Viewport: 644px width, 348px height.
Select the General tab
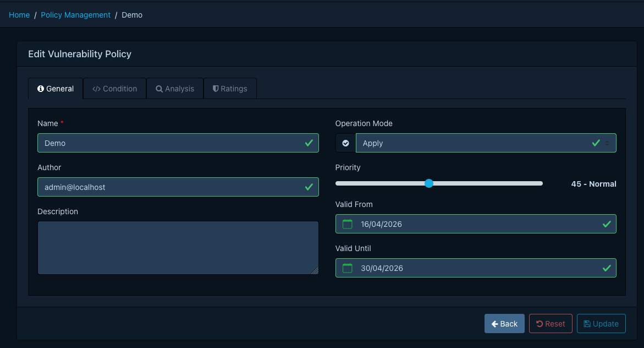[x=56, y=89]
